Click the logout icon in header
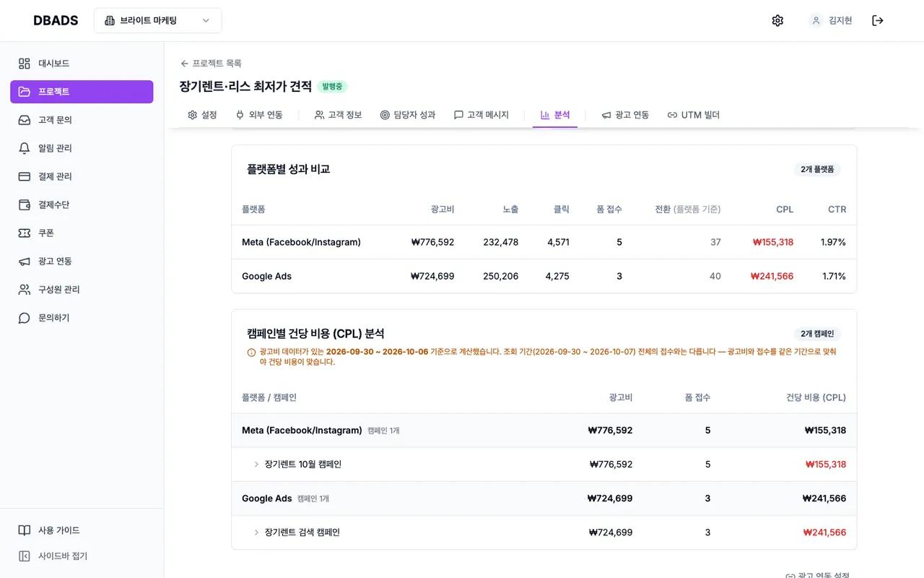The image size is (924, 578). click(878, 20)
